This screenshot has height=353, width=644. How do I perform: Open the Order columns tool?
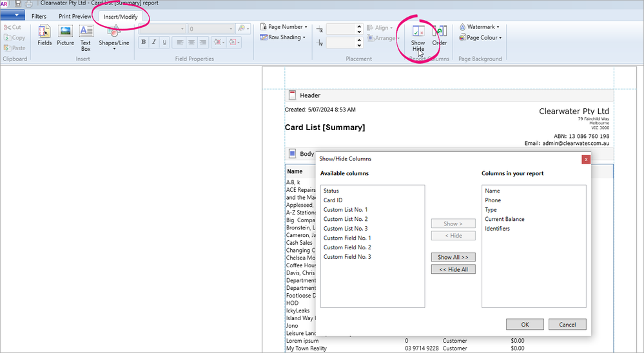click(x=440, y=35)
